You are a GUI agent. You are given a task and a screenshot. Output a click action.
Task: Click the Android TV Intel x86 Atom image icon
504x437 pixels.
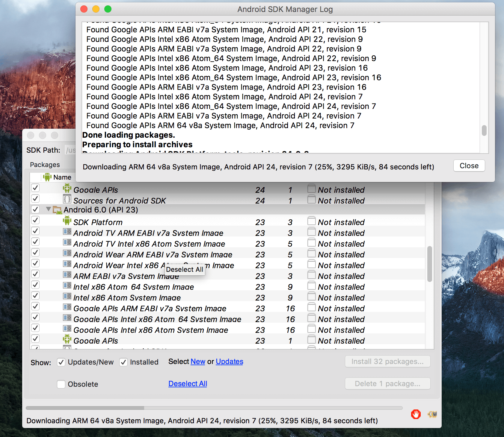(x=67, y=242)
